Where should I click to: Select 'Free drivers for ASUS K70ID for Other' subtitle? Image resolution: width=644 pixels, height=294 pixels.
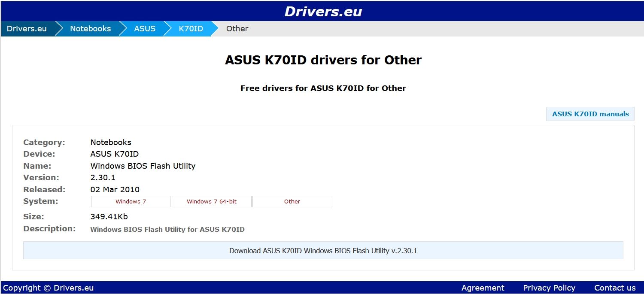pos(323,88)
